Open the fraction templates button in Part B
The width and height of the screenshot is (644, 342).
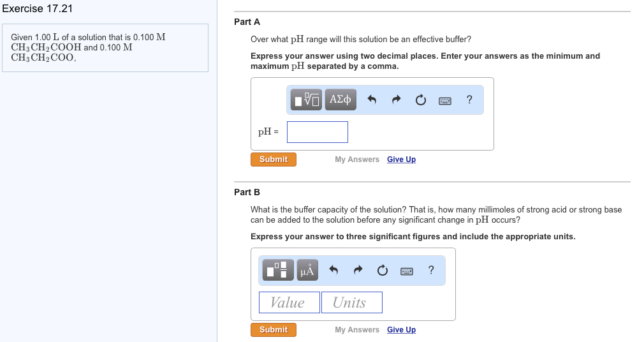278,270
